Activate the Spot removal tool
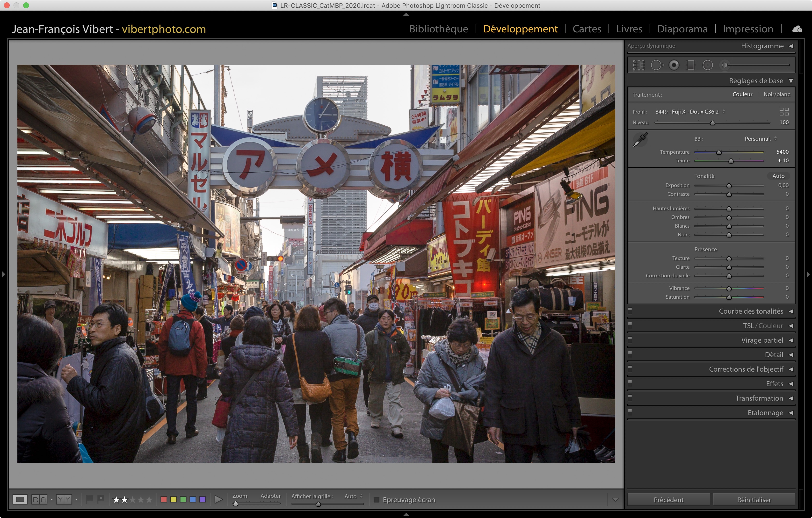The image size is (812, 518). coord(656,65)
